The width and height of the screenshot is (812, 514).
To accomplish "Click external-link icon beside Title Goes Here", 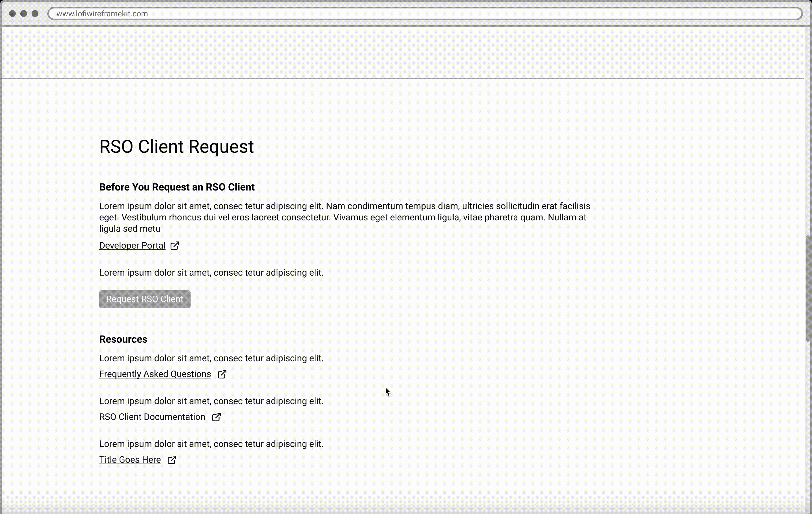I will [172, 460].
